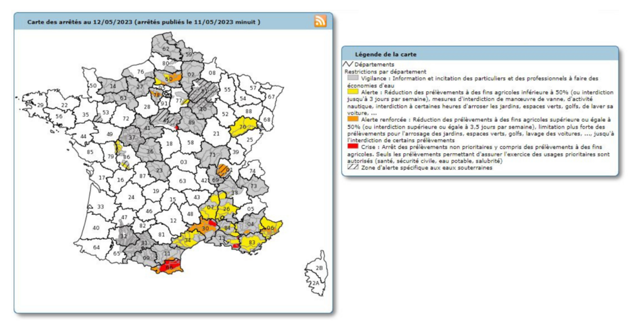Click the orange Alerte renforcée legend swatch

pyautogui.click(x=351, y=119)
